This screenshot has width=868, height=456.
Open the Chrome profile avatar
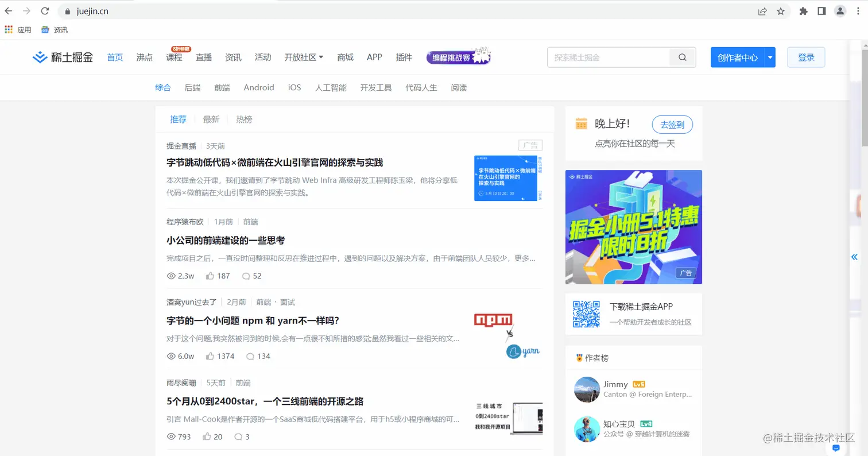(840, 11)
